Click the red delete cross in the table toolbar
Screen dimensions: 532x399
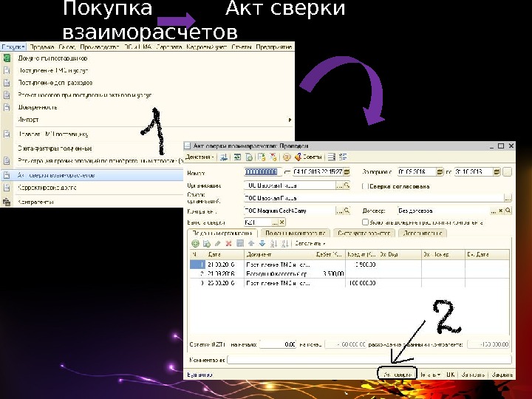228,243
